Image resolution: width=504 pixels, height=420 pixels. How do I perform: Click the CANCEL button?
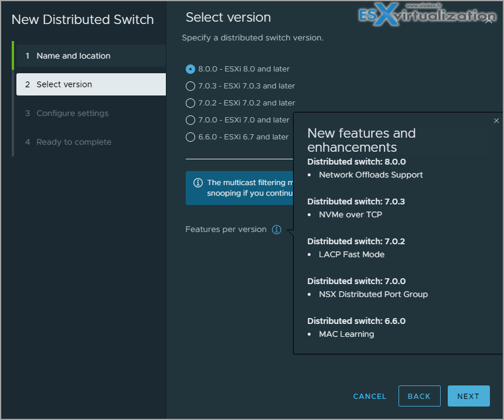tap(370, 396)
